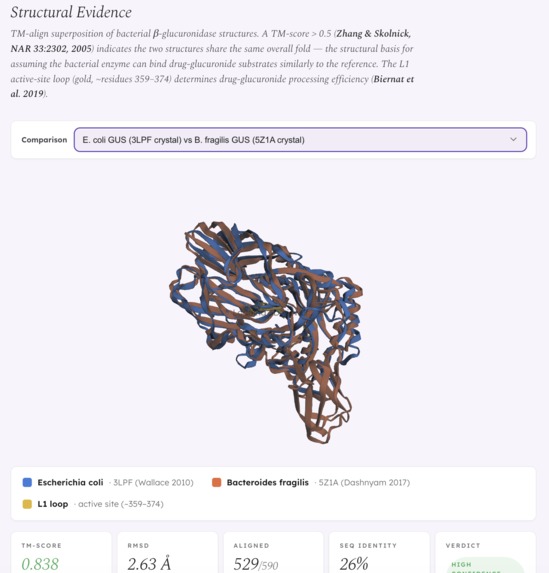Click the superimposed protein structure viewer

pos(266,333)
